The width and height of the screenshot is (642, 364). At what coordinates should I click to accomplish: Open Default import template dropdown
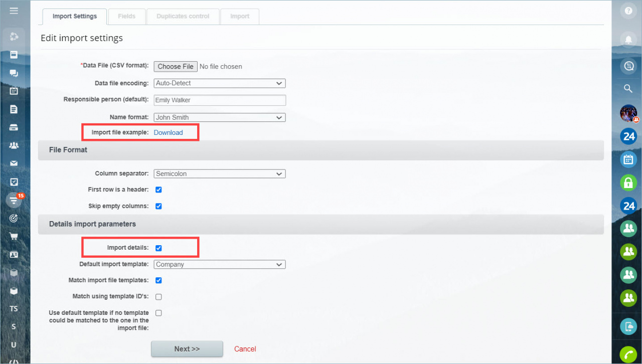pos(220,264)
